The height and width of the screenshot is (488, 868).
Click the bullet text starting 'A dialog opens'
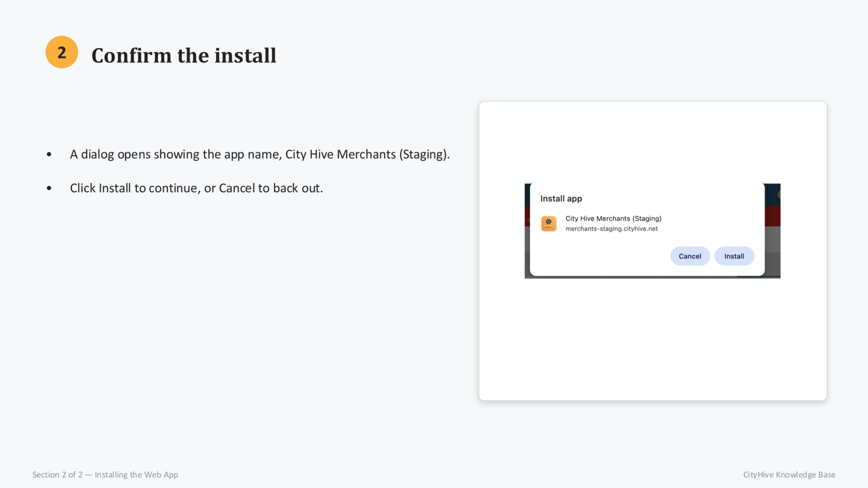pyautogui.click(x=260, y=154)
